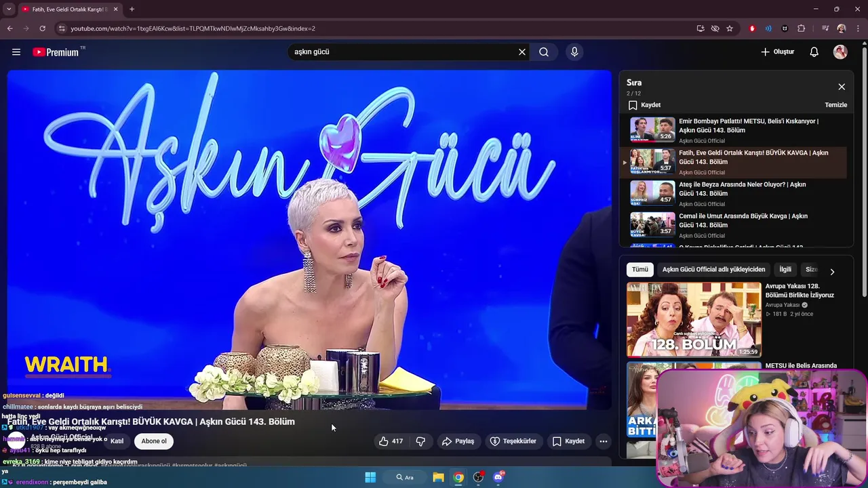Open the notifications bell
868x488 pixels.
(814, 52)
